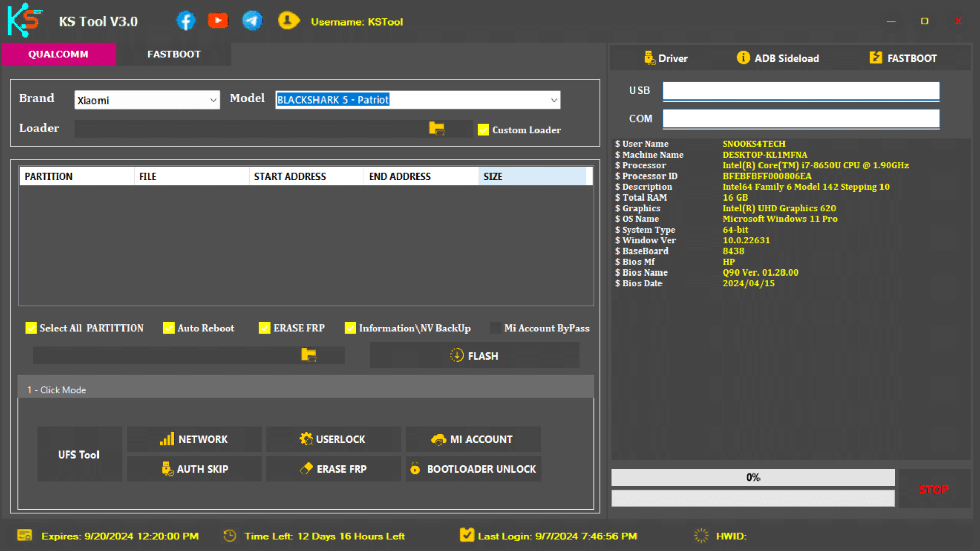Click the yellow user account icon

tap(288, 20)
